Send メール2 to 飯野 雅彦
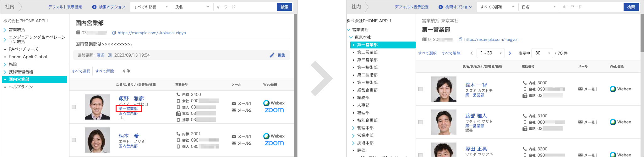The width and height of the screenshot is (644, 157). coord(242,110)
